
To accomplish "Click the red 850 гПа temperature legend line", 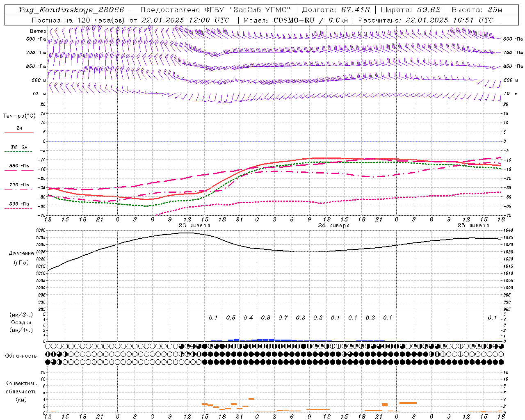I will click(x=19, y=171).
